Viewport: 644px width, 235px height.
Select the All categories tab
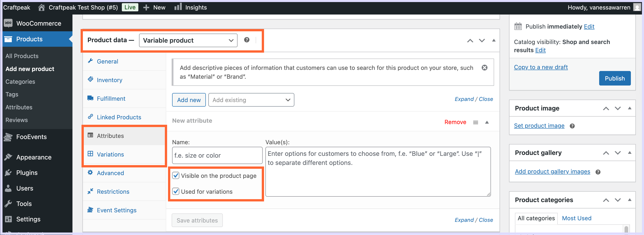[536, 218]
